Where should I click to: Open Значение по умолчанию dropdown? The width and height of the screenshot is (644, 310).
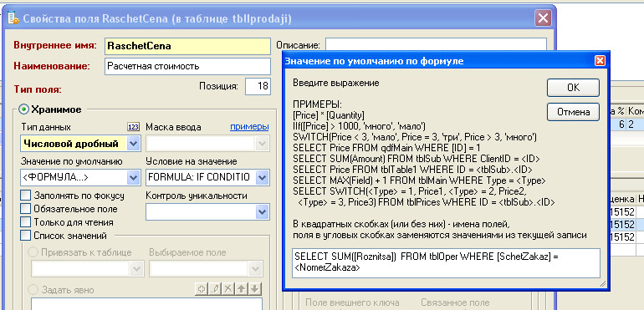[133, 177]
